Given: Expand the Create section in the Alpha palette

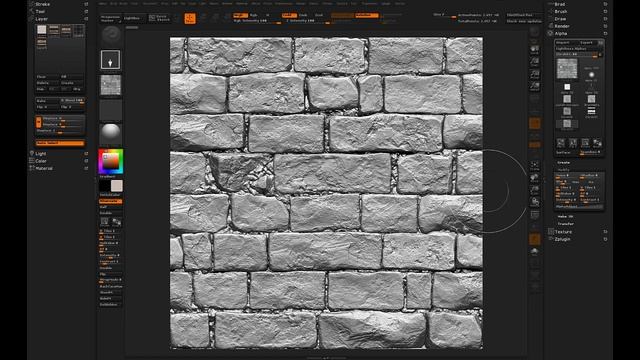Looking at the screenshot, I should point(564,162).
